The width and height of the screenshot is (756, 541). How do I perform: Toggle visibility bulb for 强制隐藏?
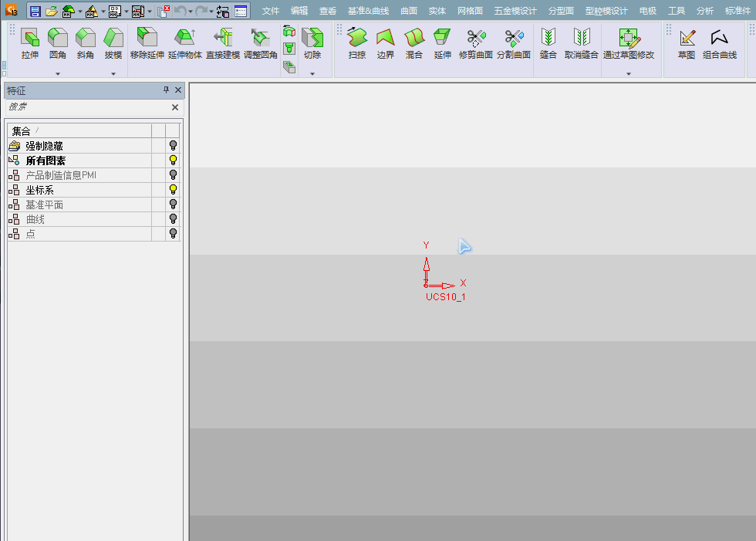click(x=173, y=146)
